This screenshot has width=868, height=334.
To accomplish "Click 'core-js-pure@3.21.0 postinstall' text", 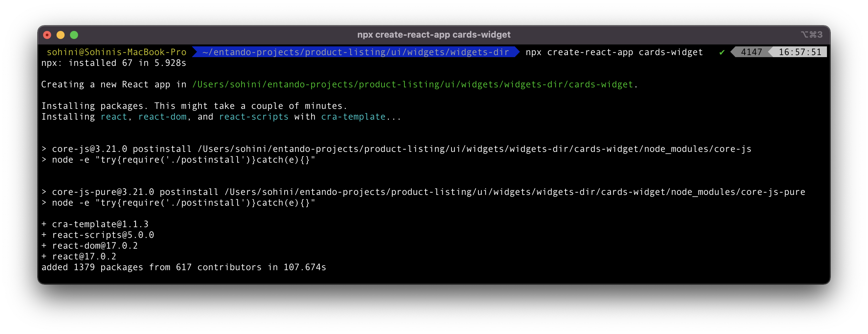I will tap(135, 192).
